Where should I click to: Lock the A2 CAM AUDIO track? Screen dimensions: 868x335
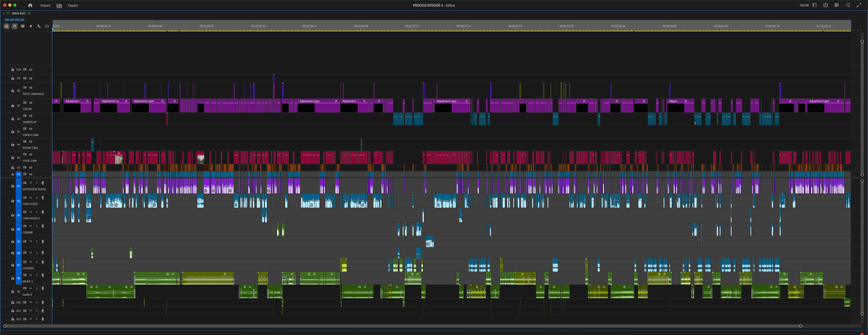12,201
